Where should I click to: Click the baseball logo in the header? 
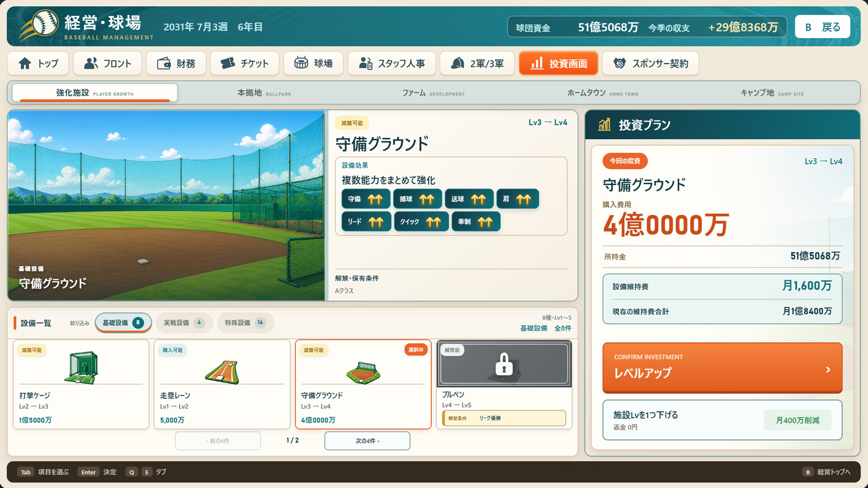40,25
